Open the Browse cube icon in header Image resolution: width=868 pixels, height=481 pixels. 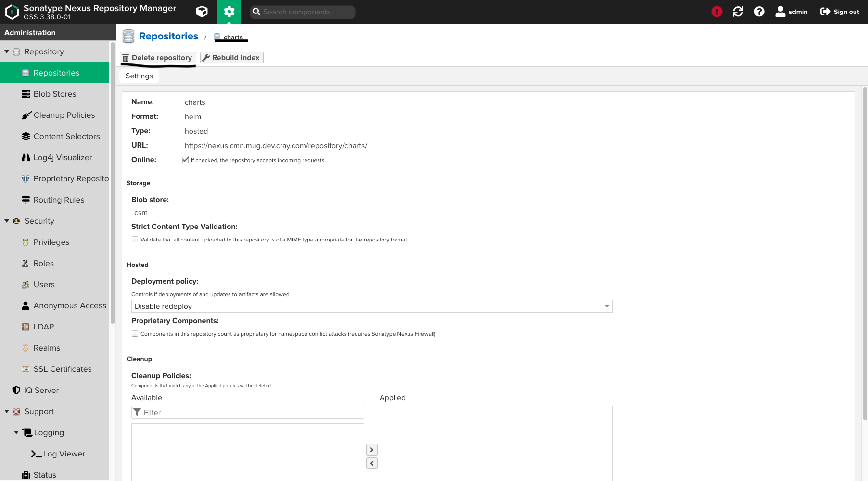pos(202,12)
